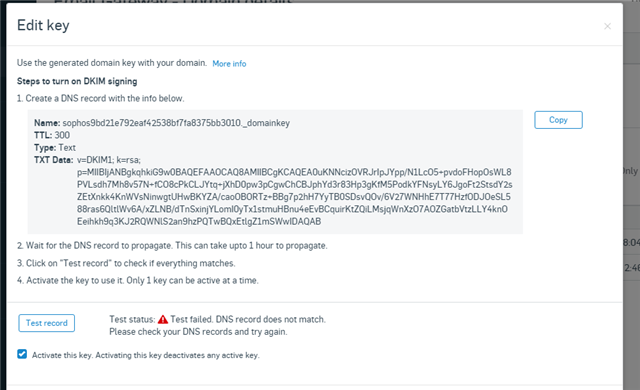
Task: Click the sophos _domainkey record name
Action: point(176,123)
